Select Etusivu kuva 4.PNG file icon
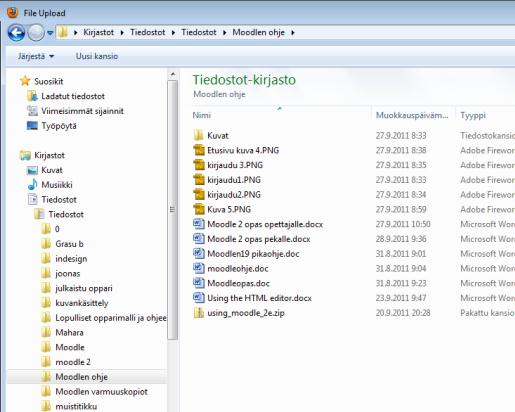Screen dimensions: 515x412 tap(199, 150)
